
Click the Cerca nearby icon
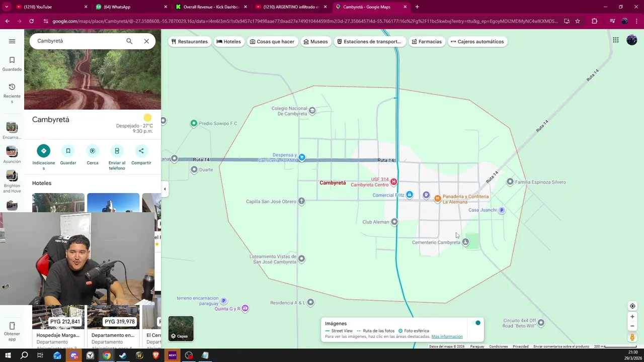pos(93,151)
